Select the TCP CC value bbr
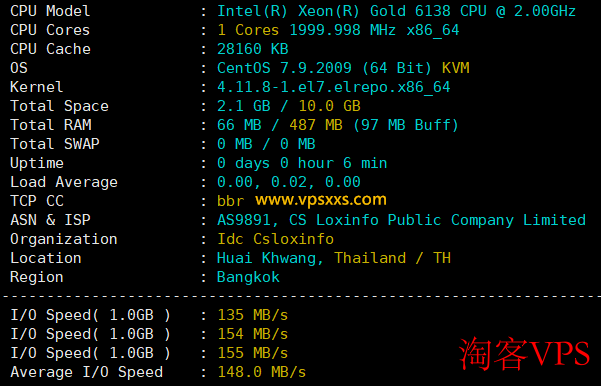The width and height of the screenshot is (601, 386). click(230, 201)
